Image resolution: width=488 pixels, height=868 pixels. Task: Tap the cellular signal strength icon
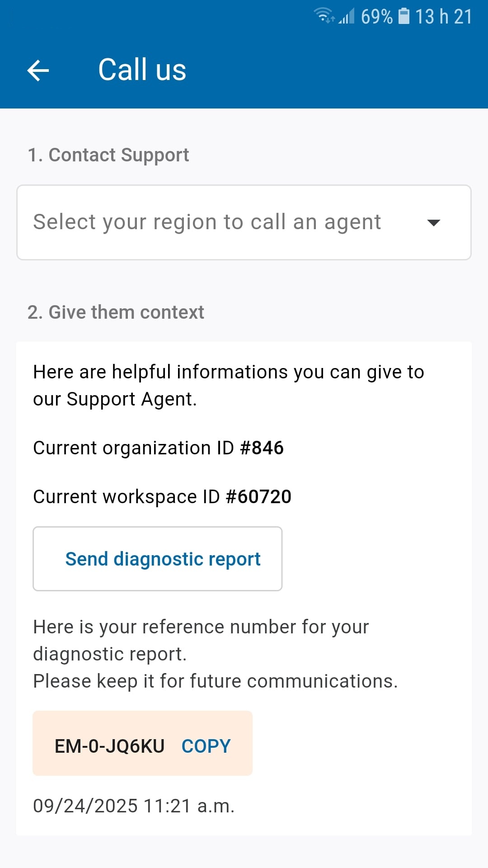click(x=347, y=16)
